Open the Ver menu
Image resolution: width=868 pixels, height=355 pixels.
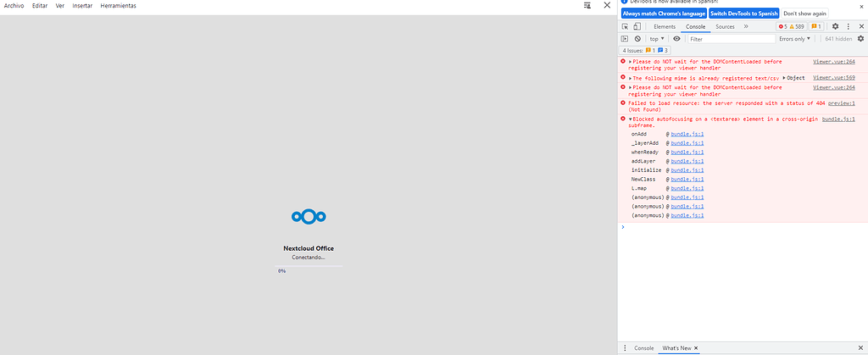click(x=60, y=6)
